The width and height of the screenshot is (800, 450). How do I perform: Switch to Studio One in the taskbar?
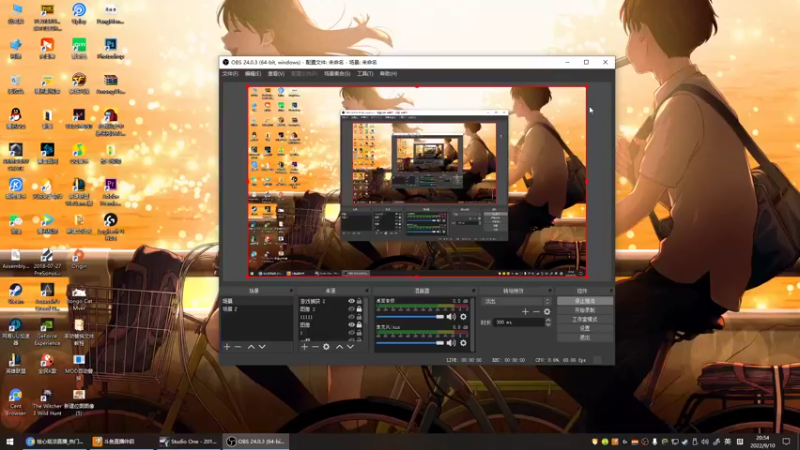[x=188, y=441]
